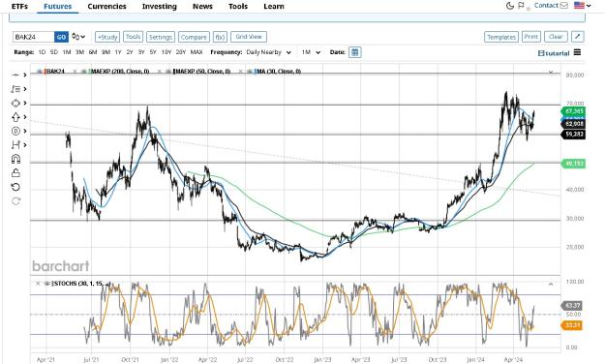This screenshot has width=605, height=364.
Task: Open the 1M period dropdown
Action: [311, 52]
